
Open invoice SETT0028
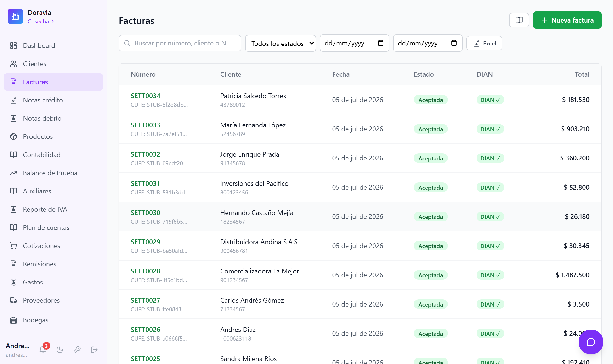coord(145,271)
